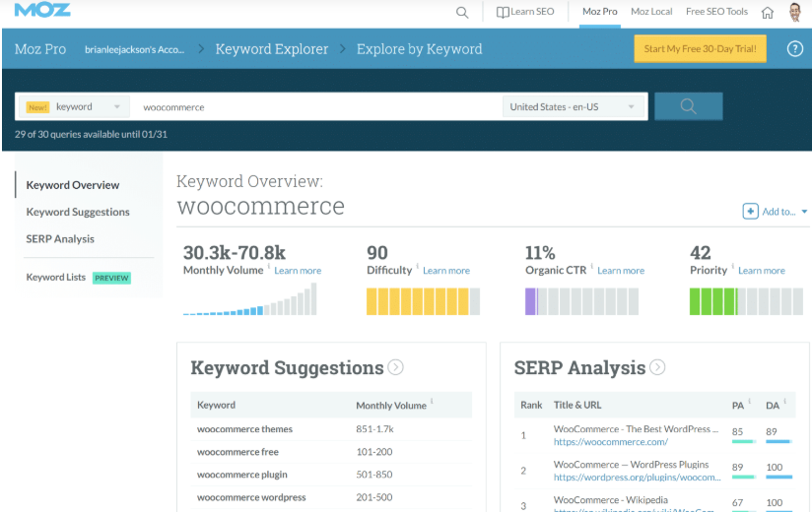Open brianleejackson's account breadcrumb
Image resolution: width=812 pixels, height=512 pixels.
(135, 49)
